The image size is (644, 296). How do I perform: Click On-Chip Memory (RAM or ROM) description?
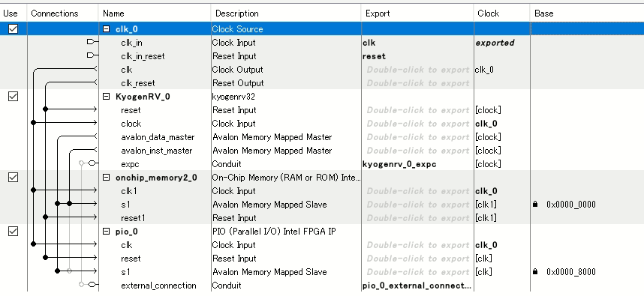286,178
